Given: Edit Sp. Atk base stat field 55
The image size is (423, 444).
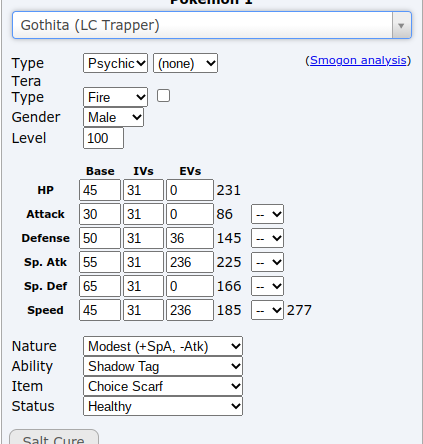Looking at the screenshot, I should click(100, 262).
